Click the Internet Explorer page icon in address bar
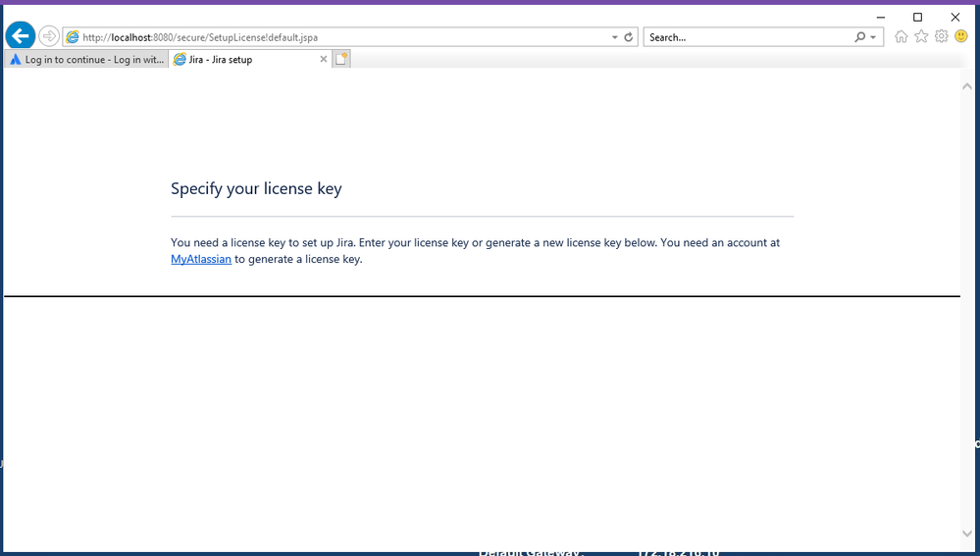Screen dimensions: 980x556 coord(73,37)
